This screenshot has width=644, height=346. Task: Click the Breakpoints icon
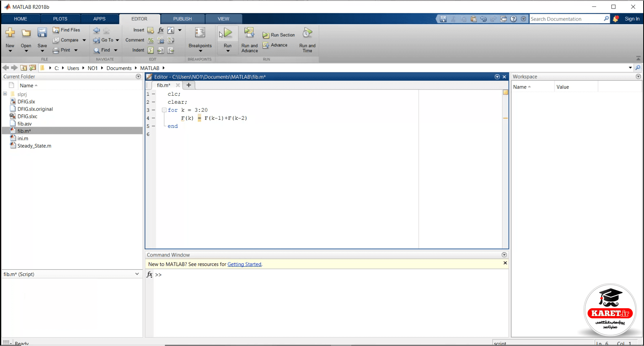pyautogui.click(x=200, y=33)
